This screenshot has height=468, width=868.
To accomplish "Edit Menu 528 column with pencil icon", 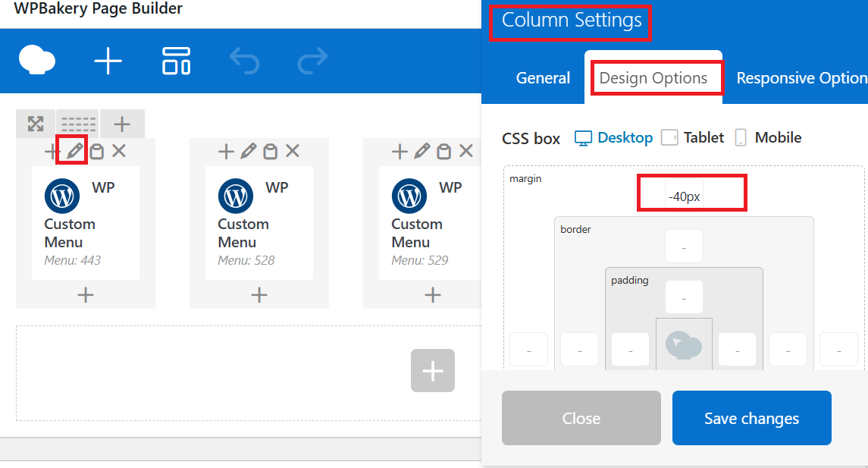I will [249, 151].
